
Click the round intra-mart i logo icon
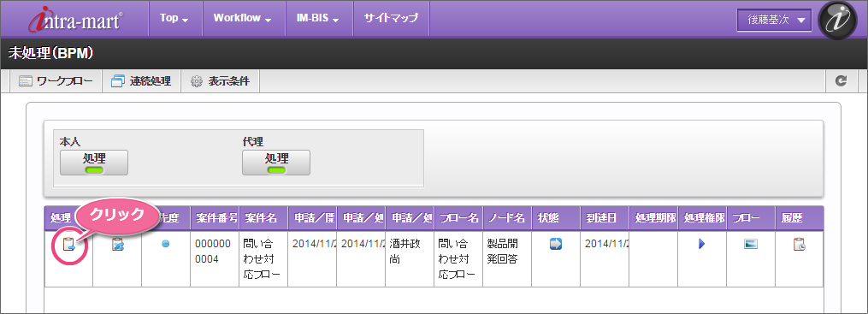tap(837, 20)
